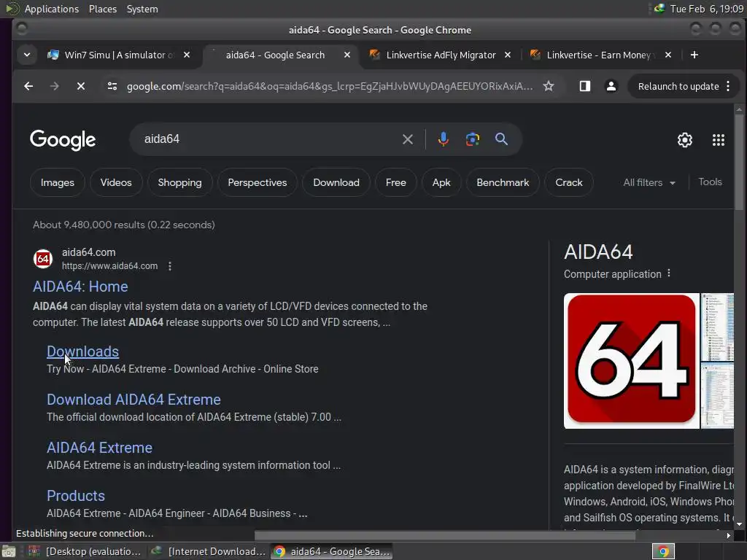Select the Benchmark filter chip
The image size is (747, 560).
[x=503, y=182]
